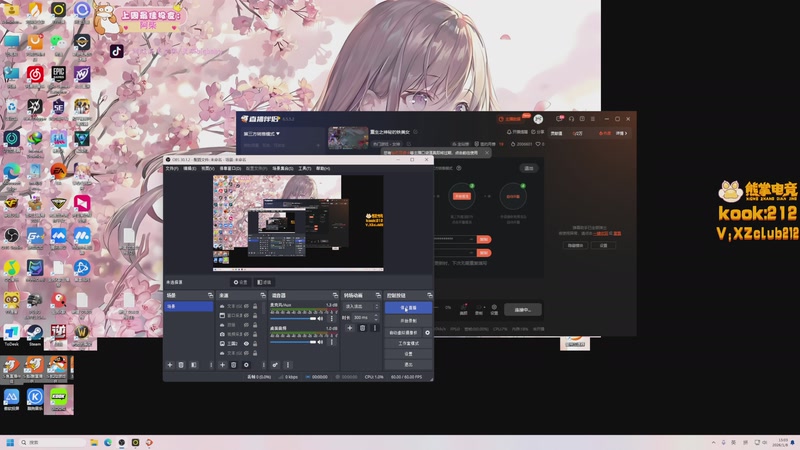
Task: Open the OBS 工具(T) menu
Action: coord(305,168)
